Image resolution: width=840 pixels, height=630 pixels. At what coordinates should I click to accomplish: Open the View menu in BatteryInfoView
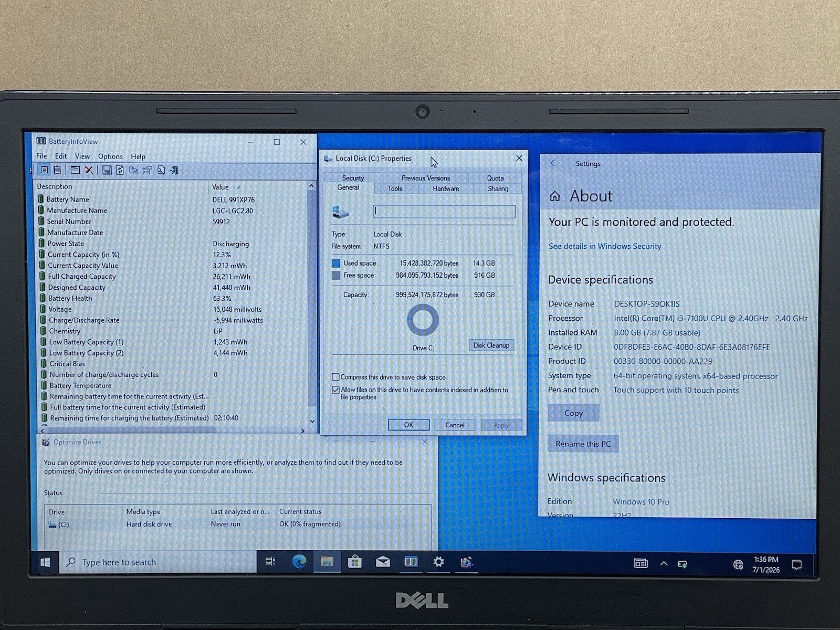point(82,156)
